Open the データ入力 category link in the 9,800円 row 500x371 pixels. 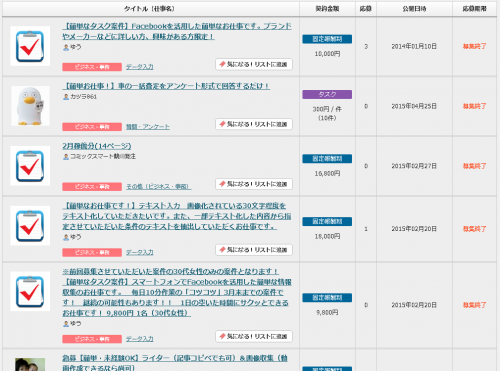pyautogui.click(x=140, y=339)
